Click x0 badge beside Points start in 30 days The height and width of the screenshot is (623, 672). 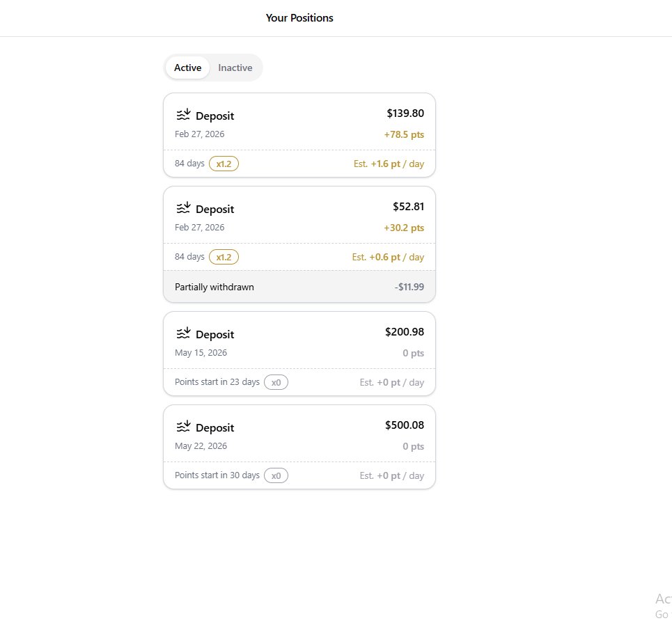point(276,475)
